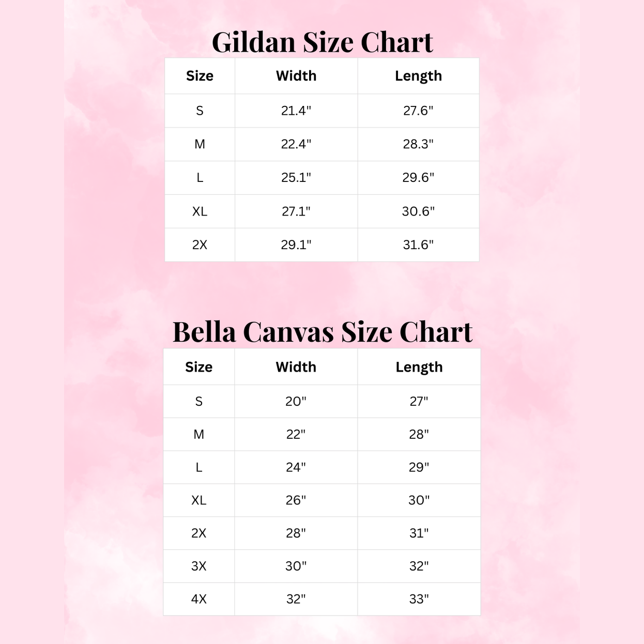Select the Bella Canvas 28" length cell

point(419,435)
